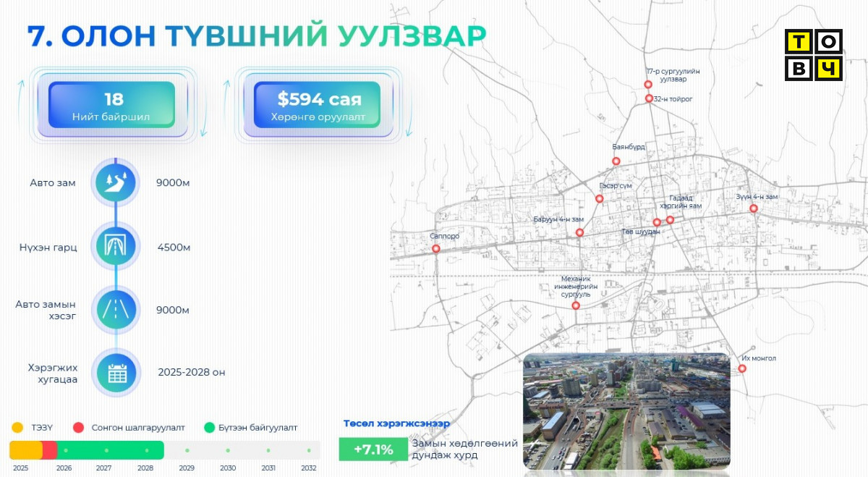Screen dimensions: 868x477
Task: Click the highway lane icon for Авто замын хэсэг
Action: point(116,310)
